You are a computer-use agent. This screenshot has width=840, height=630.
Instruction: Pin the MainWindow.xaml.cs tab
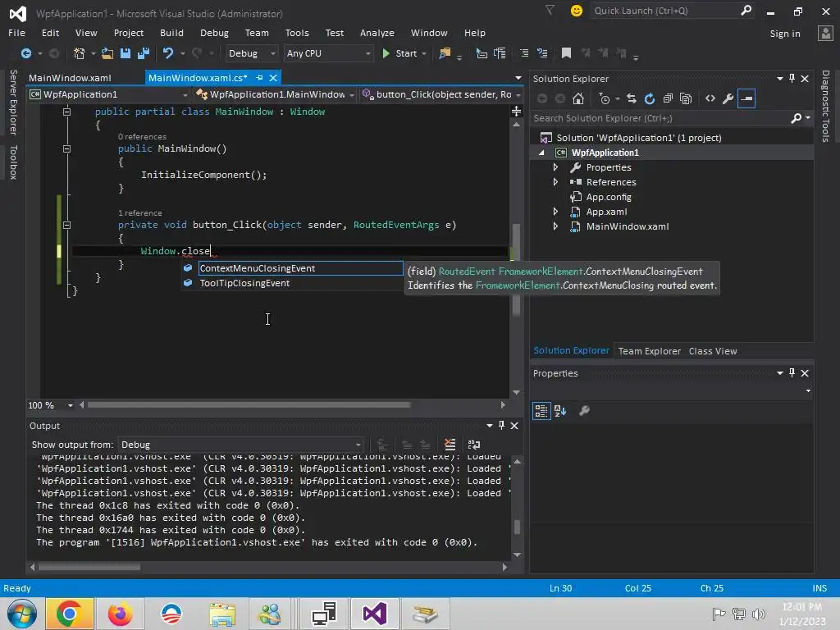pyautogui.click(x=259, y=78)
